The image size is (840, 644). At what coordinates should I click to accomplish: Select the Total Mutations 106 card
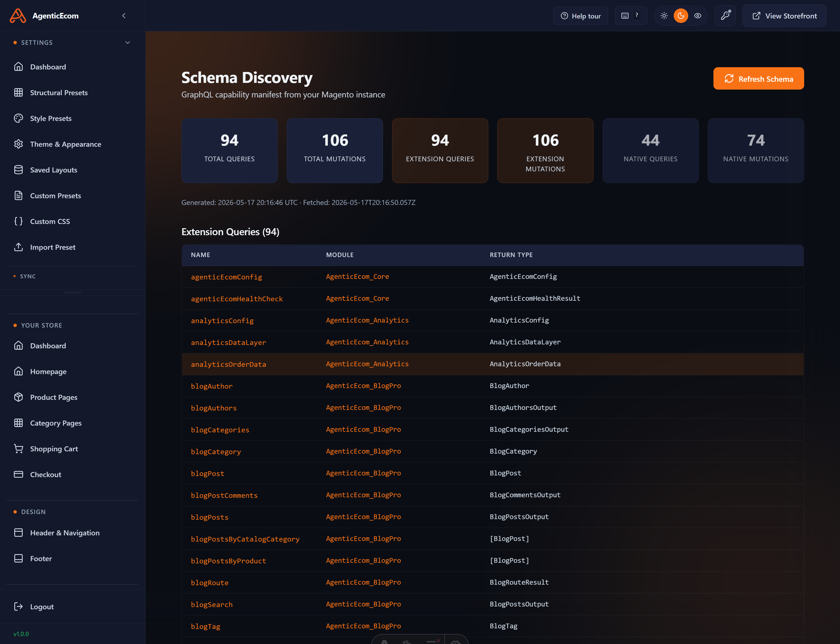pyautogui.click(x=335, y=151)
